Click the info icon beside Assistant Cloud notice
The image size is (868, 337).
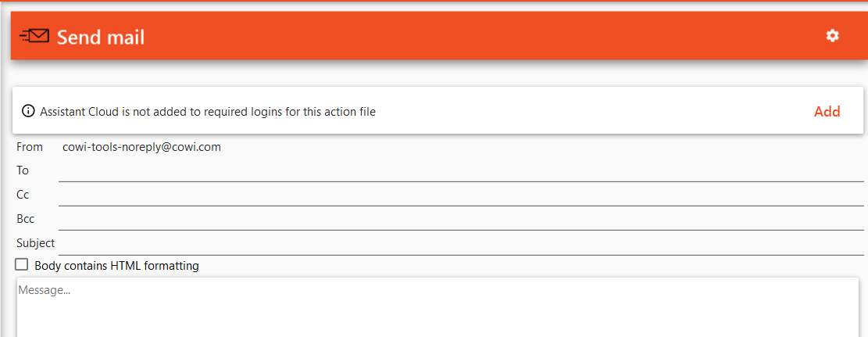[28, 112]
